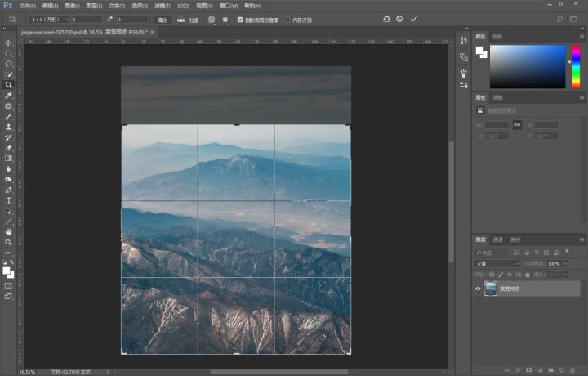Cancel the crop operation
Image resolution: width=588 pixels, height=376 pixels.
pos(399,19)
